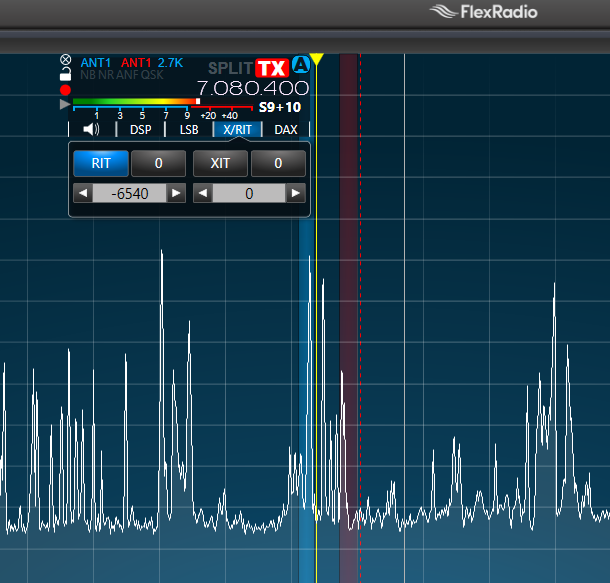Close the slice with the X circle icon
The width and height of the screenshot is (610, 583).
(x=65, y=60)
